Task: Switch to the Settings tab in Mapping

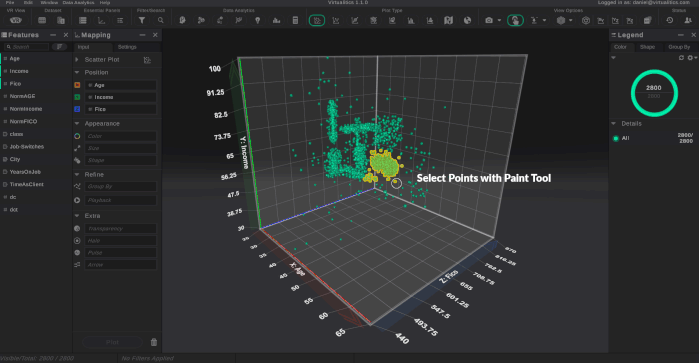Action: tap(127, 47)
